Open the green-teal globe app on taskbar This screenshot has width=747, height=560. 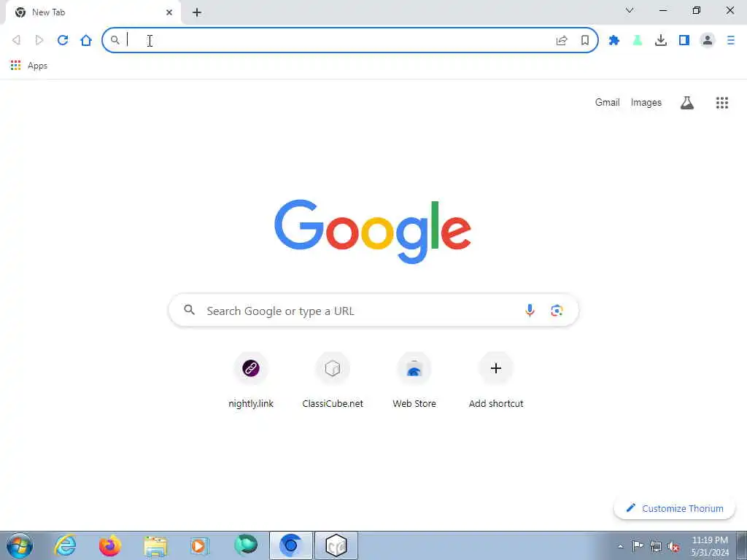tap(246, 545)
